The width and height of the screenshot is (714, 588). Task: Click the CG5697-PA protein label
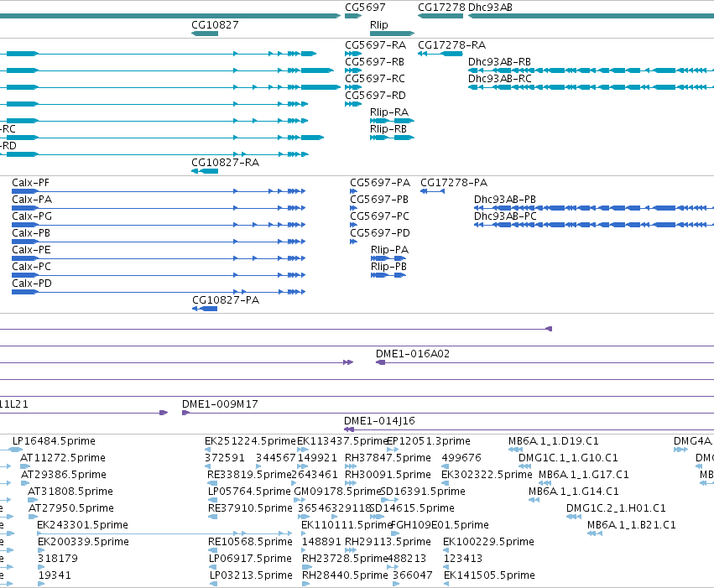click(x=380, y=183)
